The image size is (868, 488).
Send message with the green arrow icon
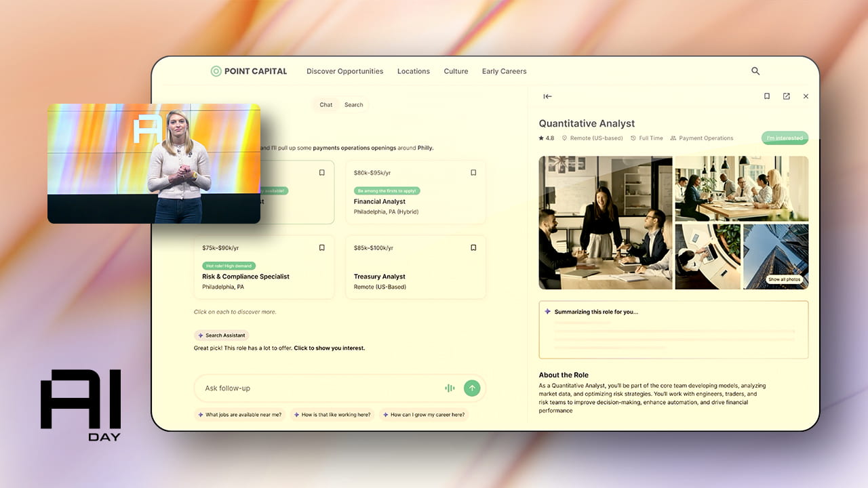click(x=472, y=388)
